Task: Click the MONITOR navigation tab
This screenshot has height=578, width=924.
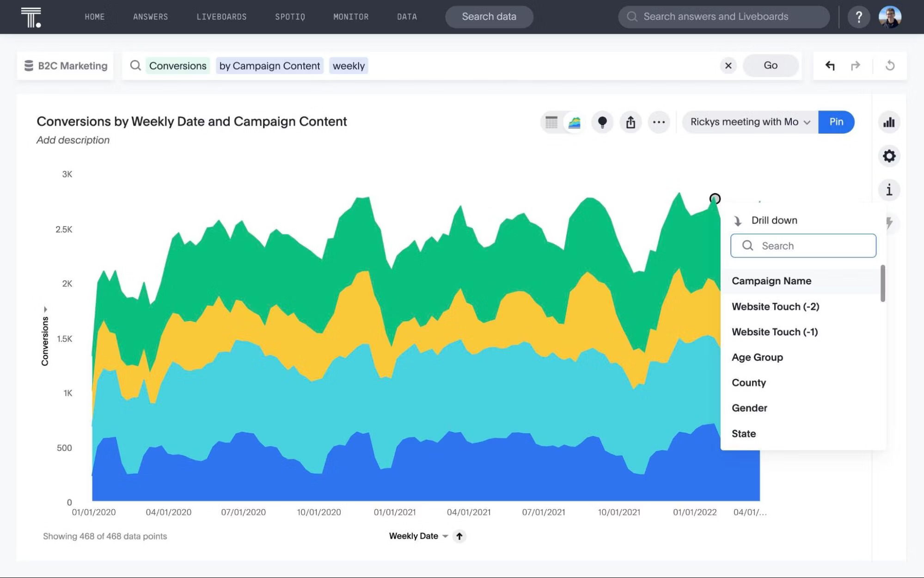Action: click(x=351, y=17)
